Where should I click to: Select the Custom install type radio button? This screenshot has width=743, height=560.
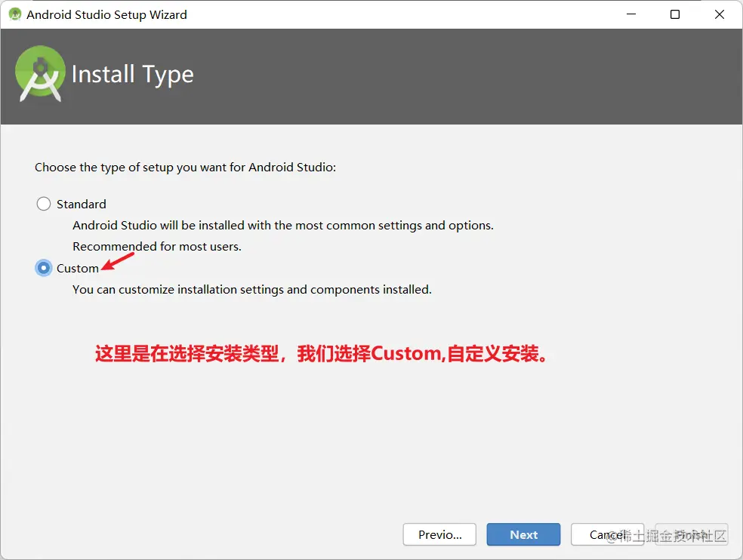pyautogui.click(x=44, y=268)
